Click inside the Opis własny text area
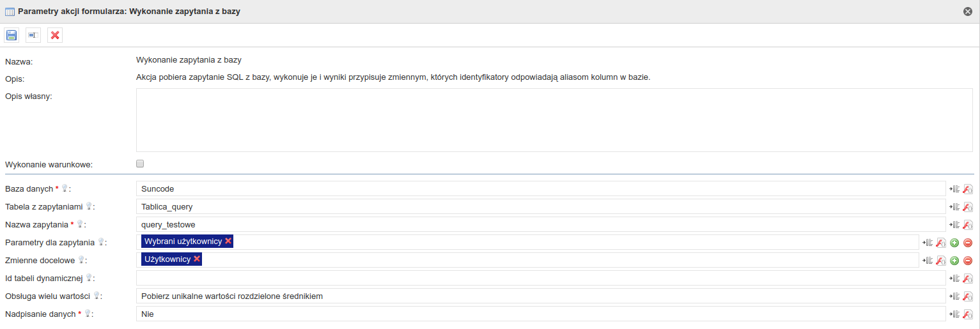 click(554, 120)
